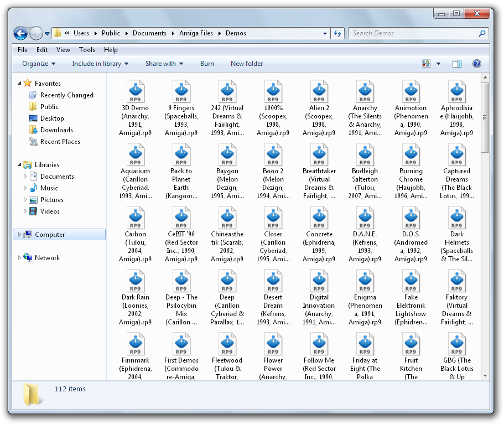Screen dimensions: 504x424
Task: Open the Help menu
Action: coord(111,50)
